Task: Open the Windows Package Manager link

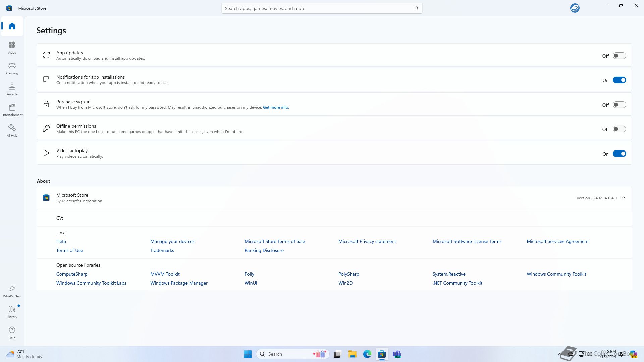Action: tap(179, 283)
